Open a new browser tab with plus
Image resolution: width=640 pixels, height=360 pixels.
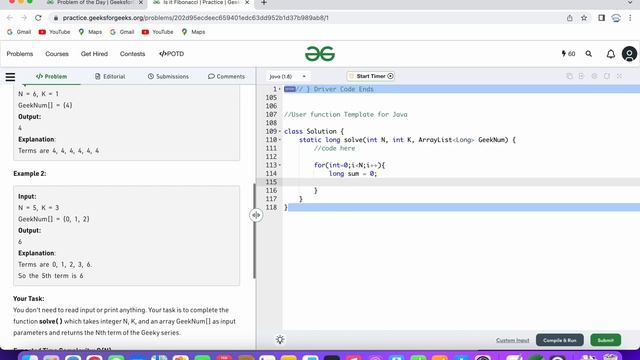click(x=264, y=3)
